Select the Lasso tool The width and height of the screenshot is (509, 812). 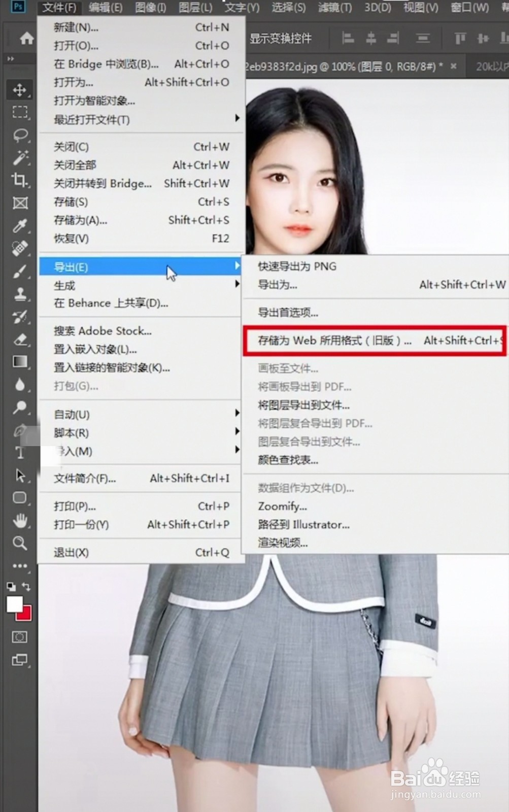click(x=20, y=135)
